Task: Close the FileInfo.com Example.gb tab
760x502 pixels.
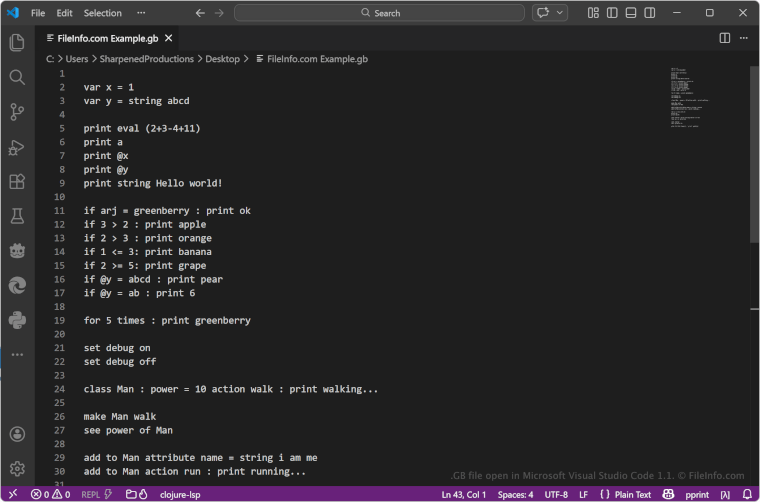Action: [x=168, y=38]
